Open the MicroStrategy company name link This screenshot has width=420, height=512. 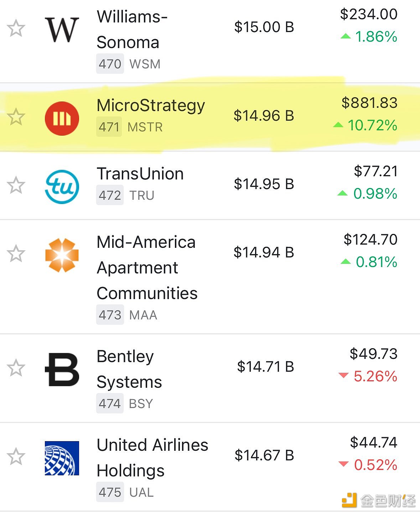tap(151, 106)
